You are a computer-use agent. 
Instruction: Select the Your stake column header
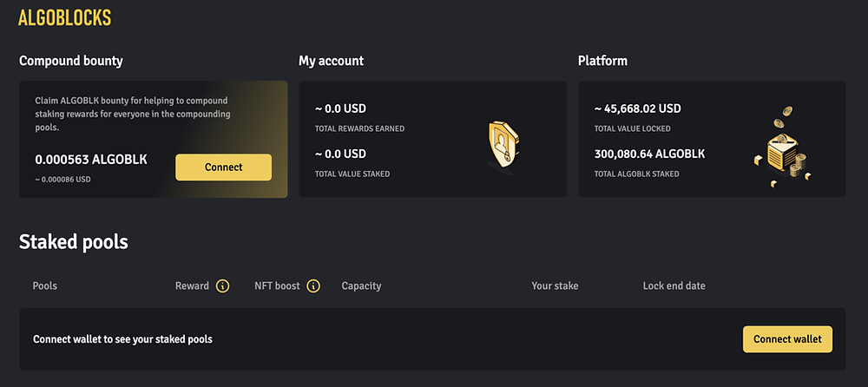555,286
